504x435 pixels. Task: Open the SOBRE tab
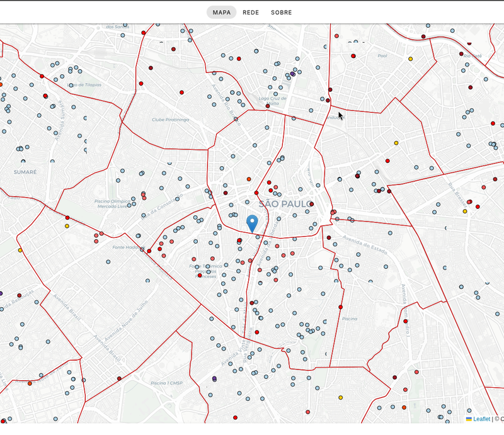281,13
